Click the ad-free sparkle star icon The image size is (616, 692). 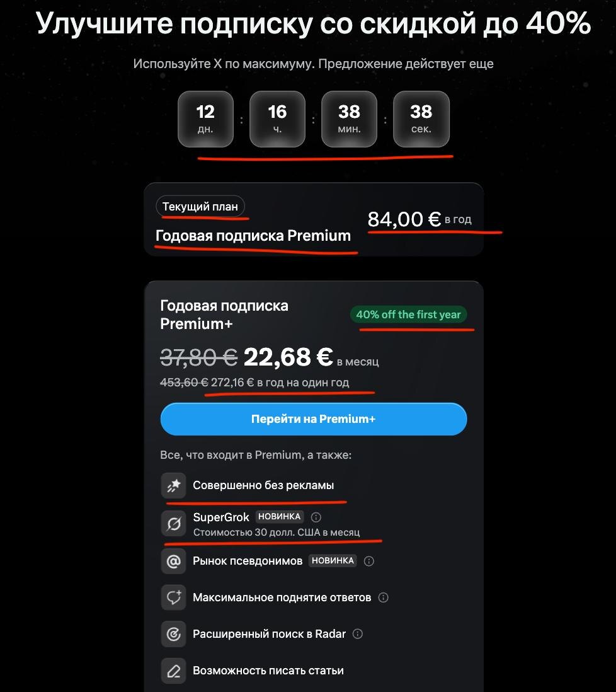tap(173, 485)
